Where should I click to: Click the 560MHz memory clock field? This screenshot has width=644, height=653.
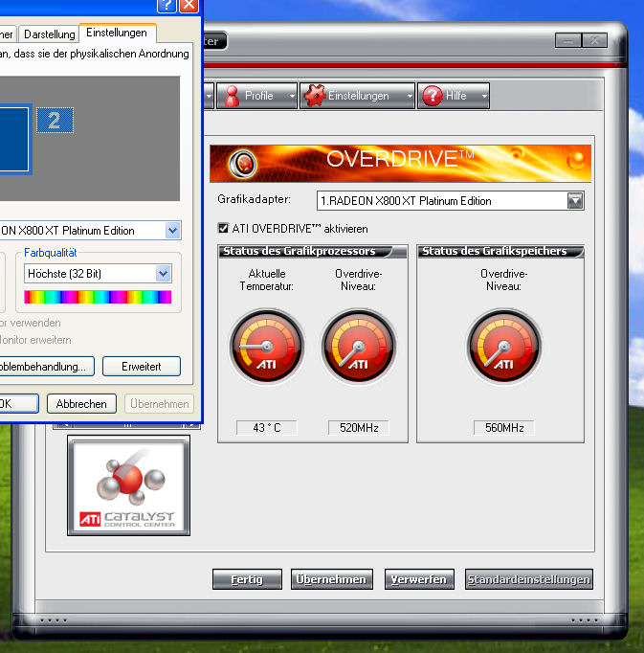point(504,428)
